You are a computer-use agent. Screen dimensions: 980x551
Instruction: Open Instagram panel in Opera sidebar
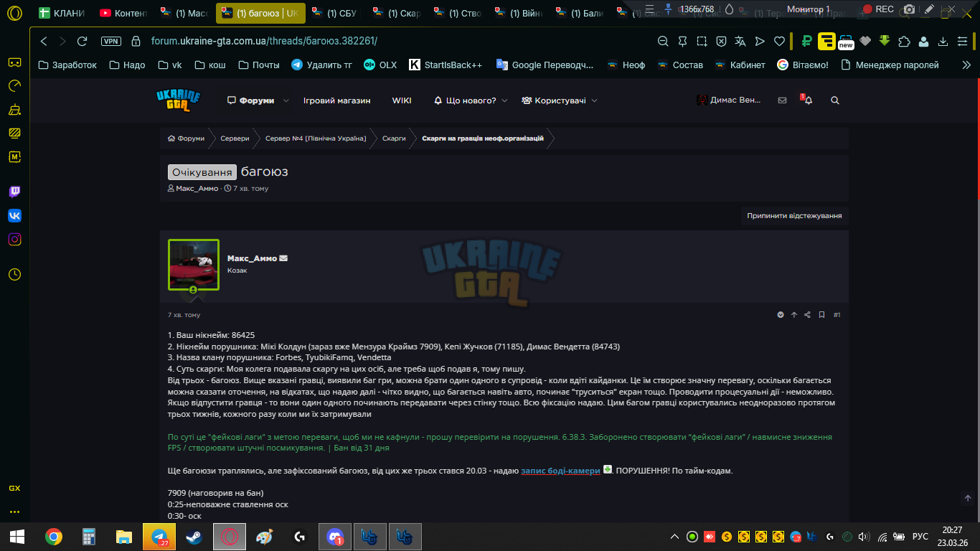coord(14,240)
